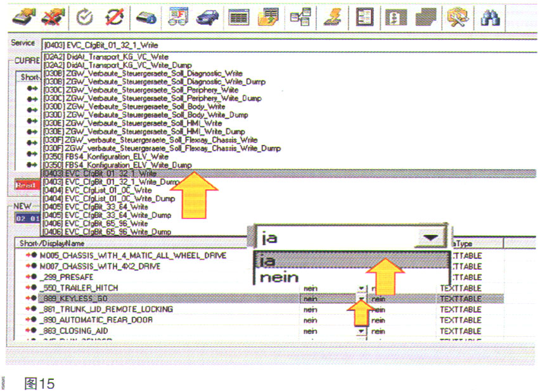Select [0406] EVC_CfgBit_65_96_Write, not the Dump entry
Screen dimensions: 540x392
[x=96, y=224]
